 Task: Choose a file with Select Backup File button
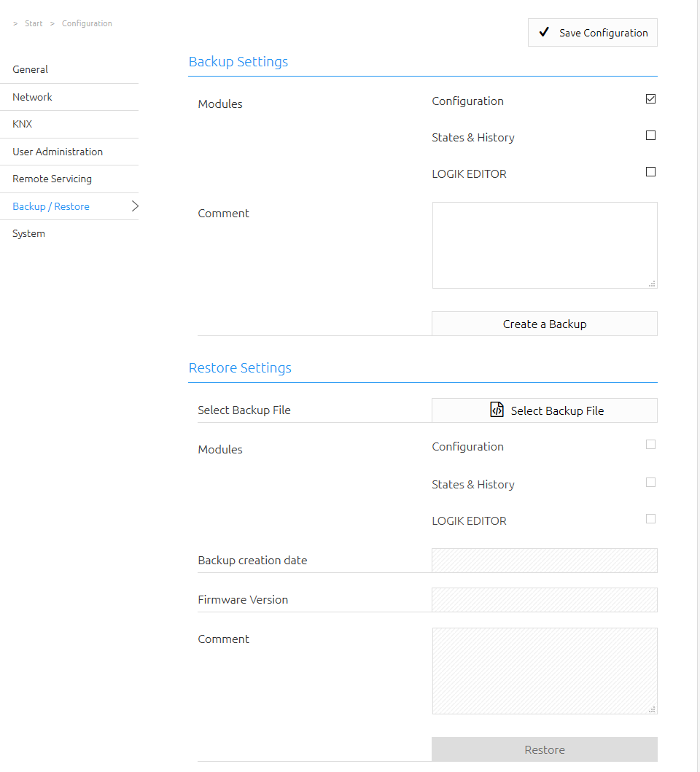(x=545, y=410)
